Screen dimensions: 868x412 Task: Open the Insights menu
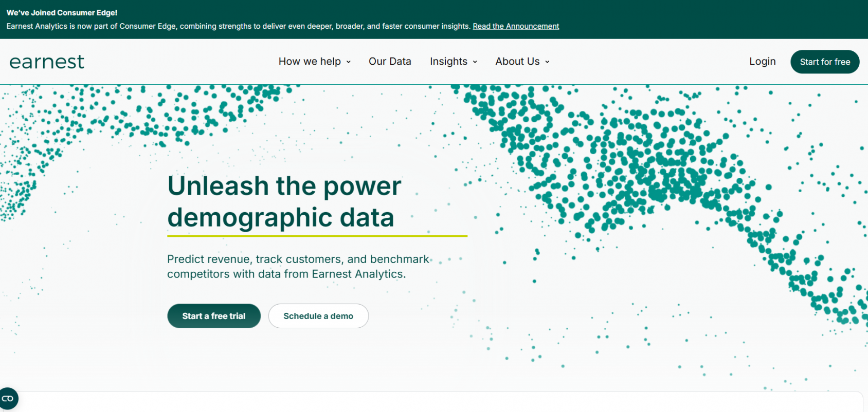pyautogui.click(x=454, y=62)
